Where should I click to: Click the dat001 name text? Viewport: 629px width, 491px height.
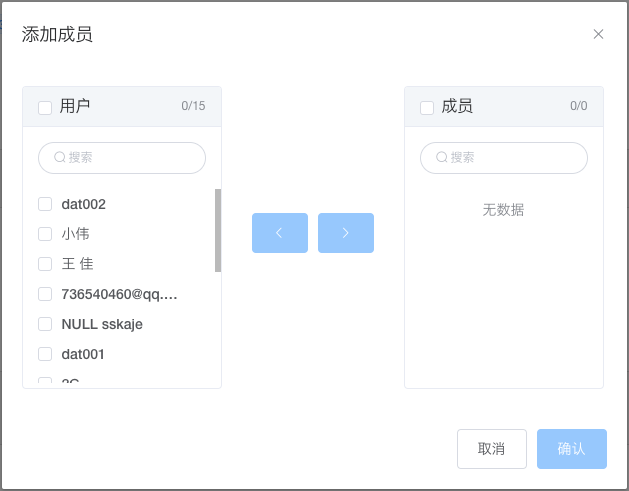83,354
